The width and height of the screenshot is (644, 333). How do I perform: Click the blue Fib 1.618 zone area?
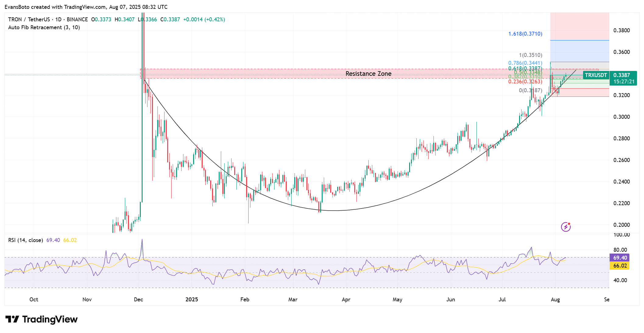[x=579, y=51]
